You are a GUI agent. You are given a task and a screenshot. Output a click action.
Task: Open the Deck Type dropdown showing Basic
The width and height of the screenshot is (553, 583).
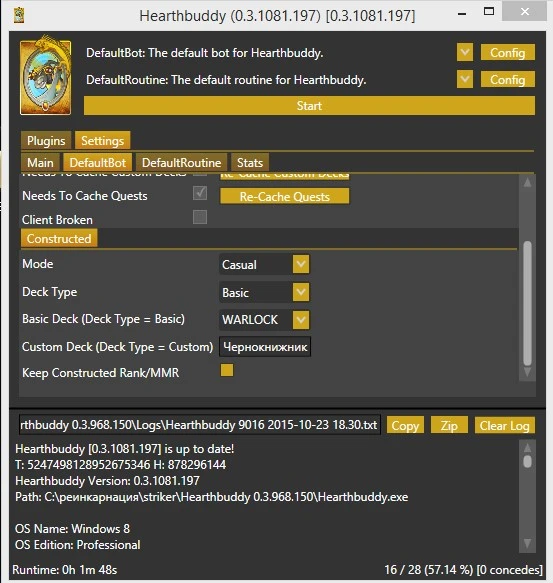coord(301,292)
